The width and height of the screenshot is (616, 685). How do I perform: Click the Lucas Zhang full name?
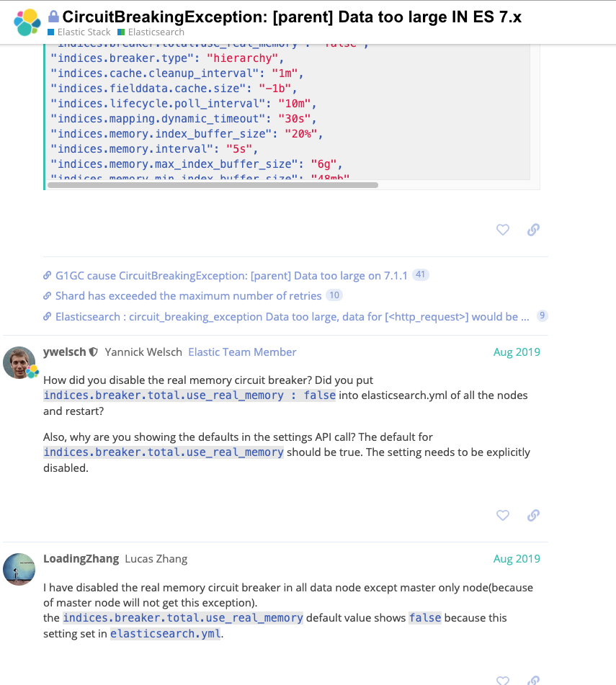[x=156, y=559]
